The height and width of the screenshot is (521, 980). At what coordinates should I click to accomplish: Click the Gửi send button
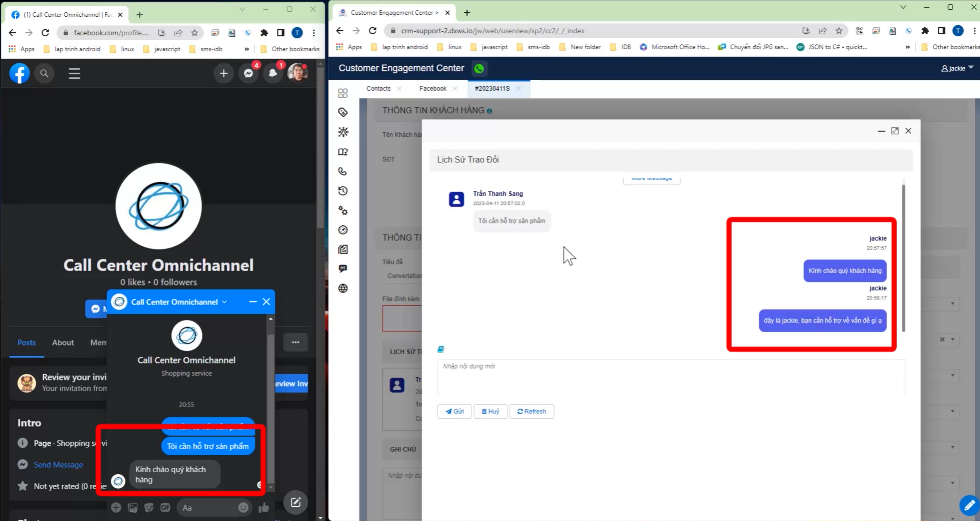tap(454, 411)
